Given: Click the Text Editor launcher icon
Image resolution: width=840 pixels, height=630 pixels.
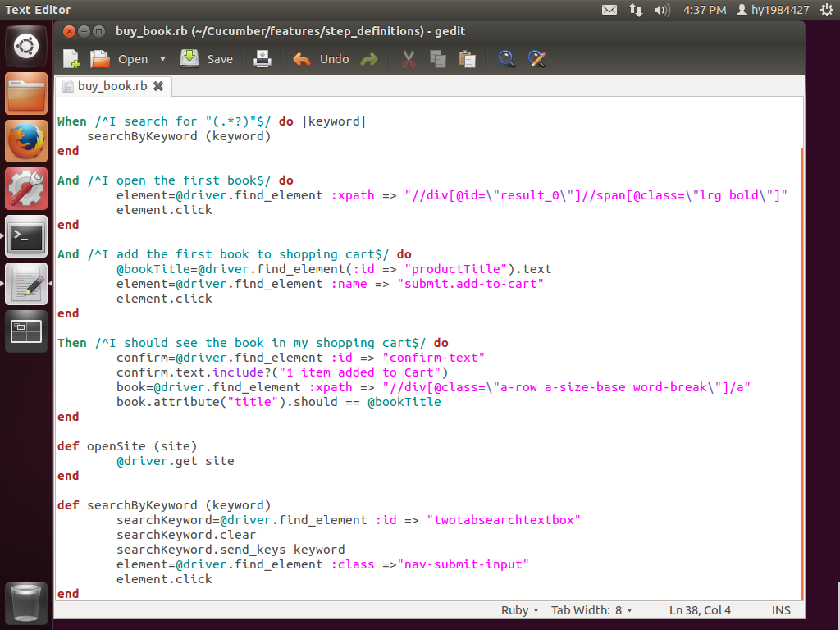Looking at the screenshot, I should pyautogui.click(x=26, y=284).
